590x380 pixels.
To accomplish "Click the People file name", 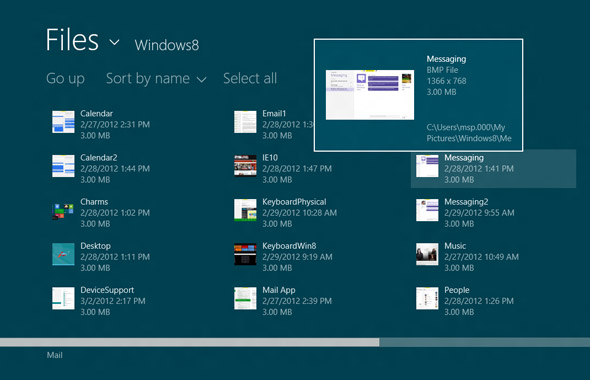I will pos(457,290).
